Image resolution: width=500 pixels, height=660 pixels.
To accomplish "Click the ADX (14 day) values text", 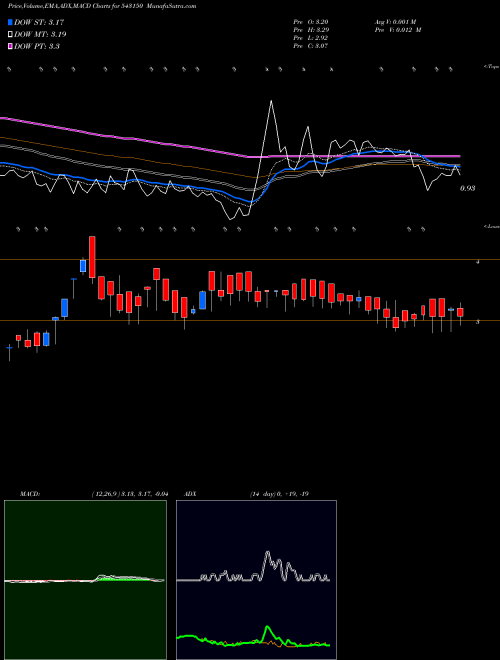I will 279,494.
